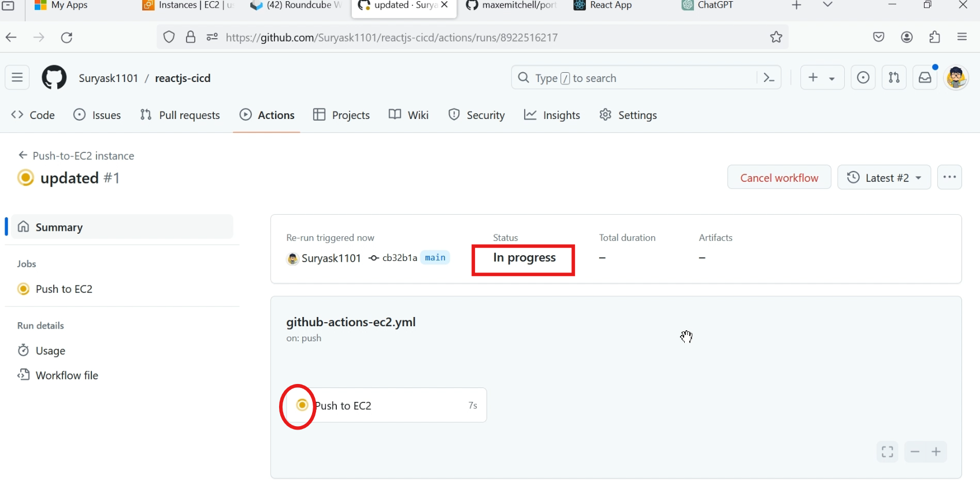Open the command palette icon

(x=769, y=77)
